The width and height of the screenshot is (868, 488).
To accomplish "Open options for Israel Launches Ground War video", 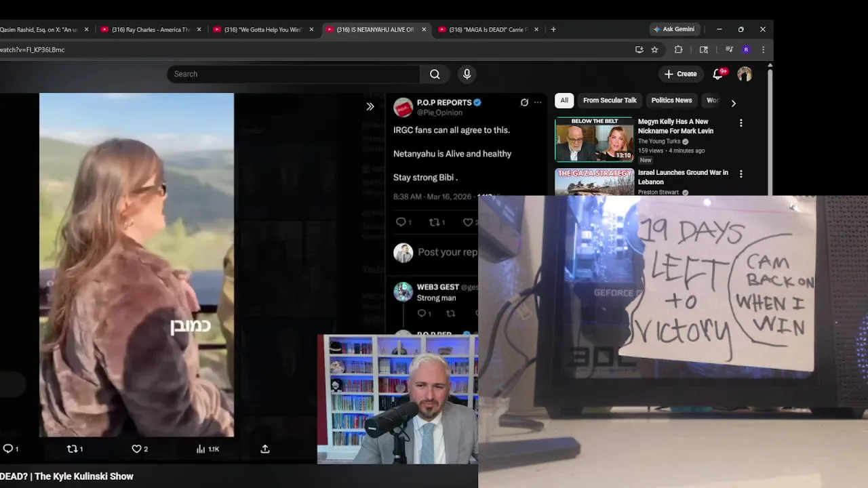I will coord(741,174).
